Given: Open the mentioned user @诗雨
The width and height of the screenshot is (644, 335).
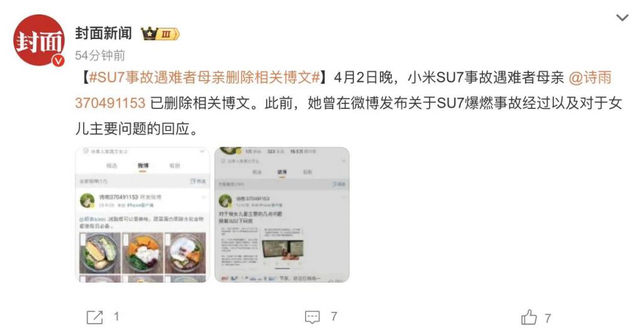Looking at the screenshot, I should [x=590, y=77].
